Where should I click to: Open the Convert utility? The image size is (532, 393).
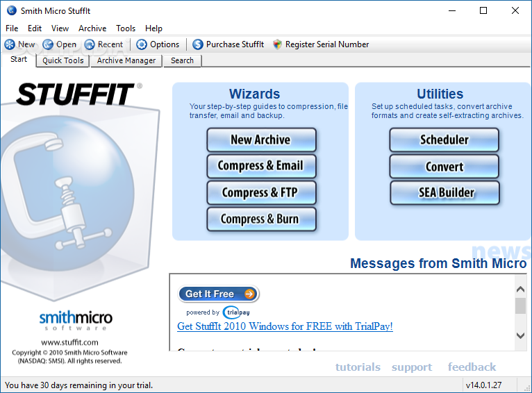[x=444, y=166]
